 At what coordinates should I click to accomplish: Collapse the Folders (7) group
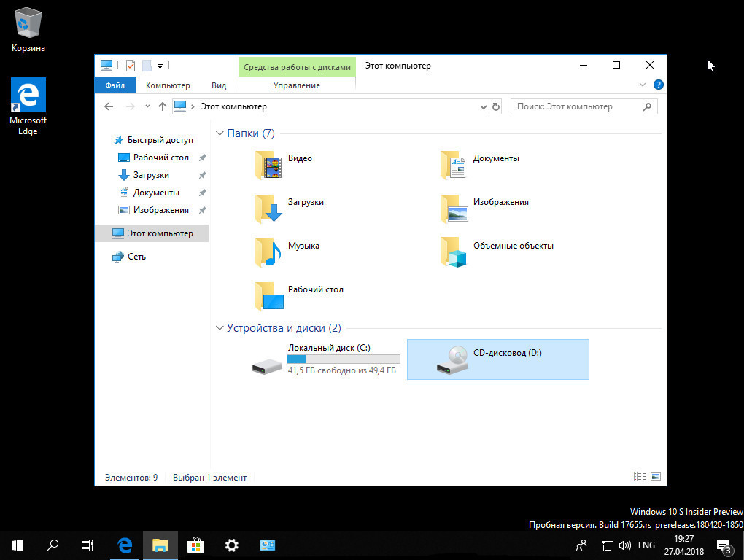coord(220,133)
